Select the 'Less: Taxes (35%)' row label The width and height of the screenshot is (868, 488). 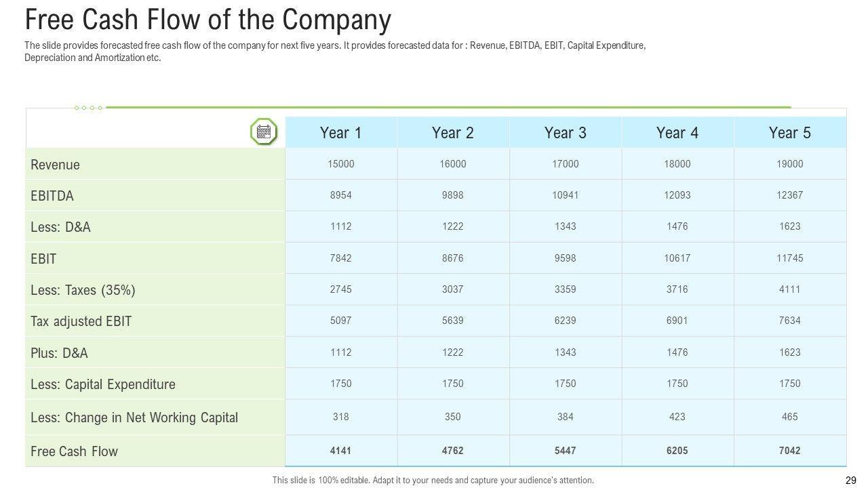pos(83,290)
